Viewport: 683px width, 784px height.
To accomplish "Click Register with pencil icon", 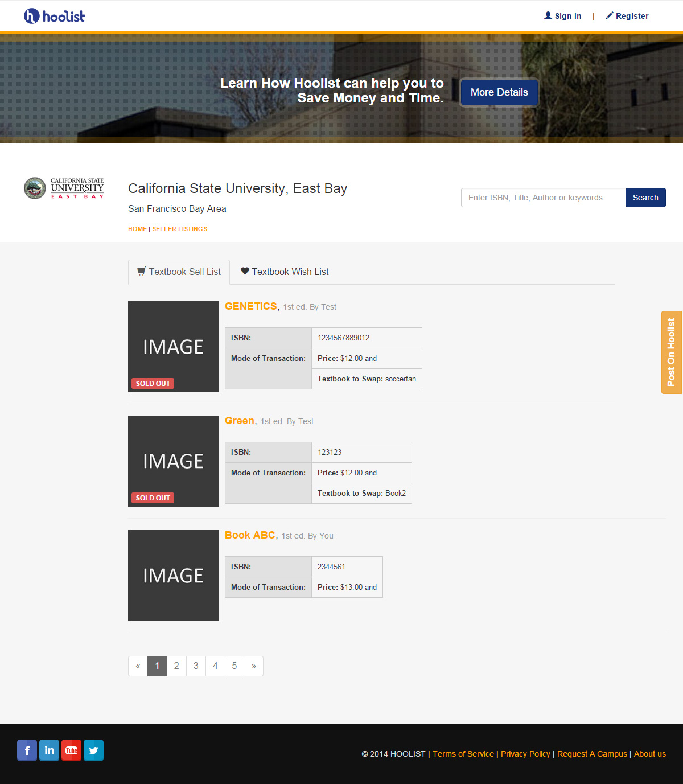I will pyautogui.click(x=627, y=16).
